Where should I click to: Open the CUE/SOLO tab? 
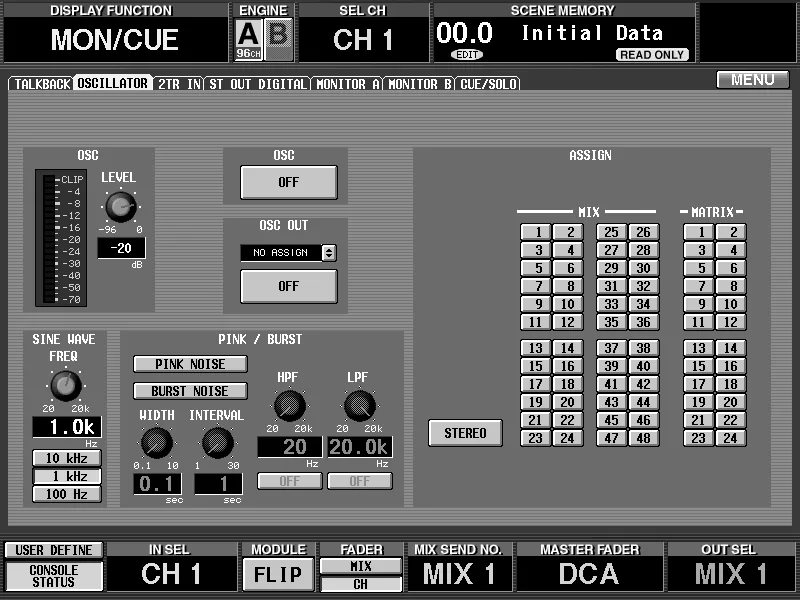[x=488, y=84]
